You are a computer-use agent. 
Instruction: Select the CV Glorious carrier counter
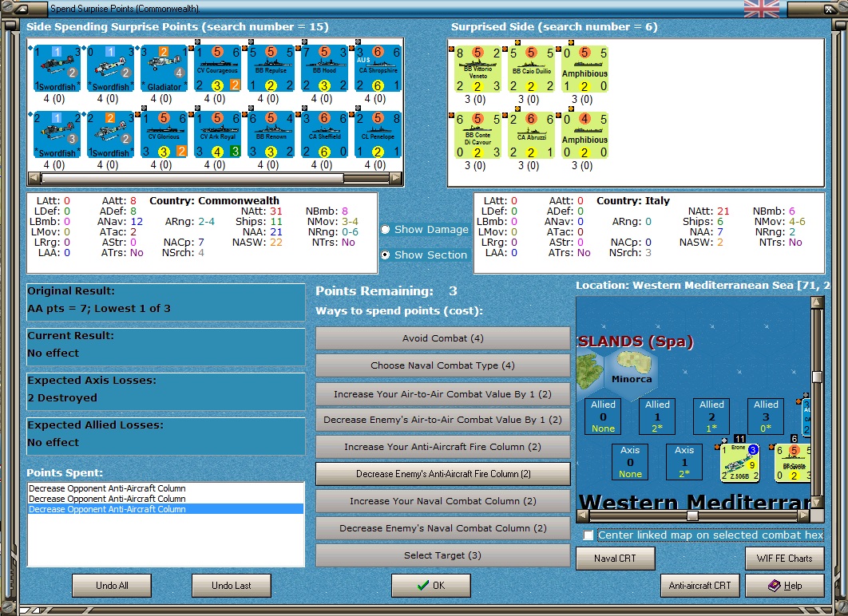(164, 135)
